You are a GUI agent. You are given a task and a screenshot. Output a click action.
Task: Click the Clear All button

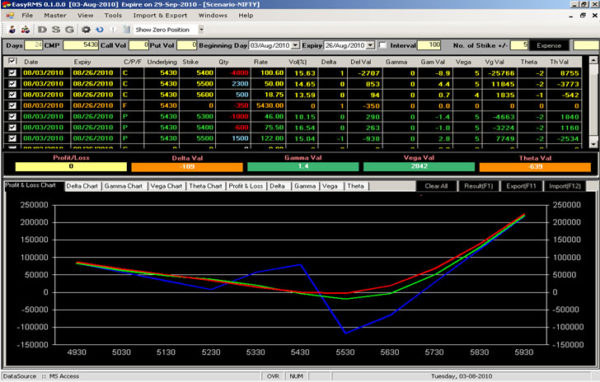tap(436, 186)
